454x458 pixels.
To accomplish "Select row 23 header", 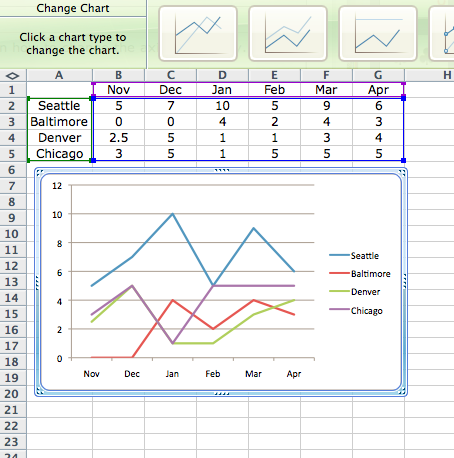I will pos(13,442).
